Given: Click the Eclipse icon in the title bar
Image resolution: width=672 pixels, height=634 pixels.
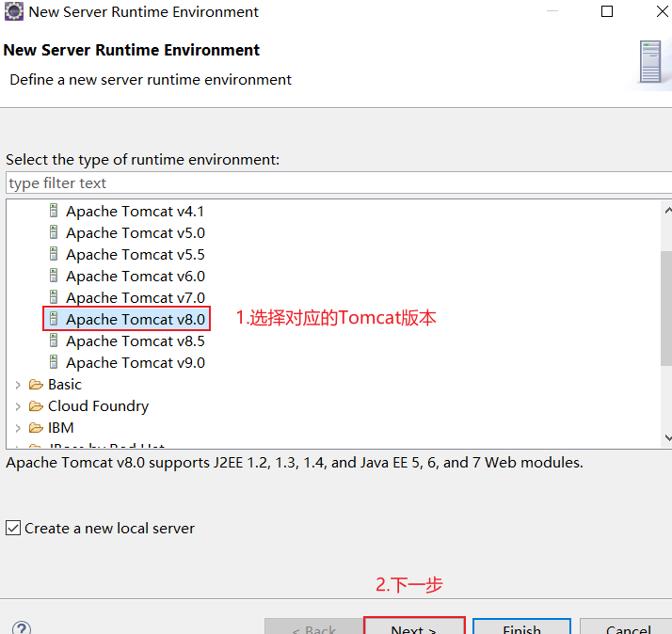Looking at the screenshot, I should coord(14,11).
